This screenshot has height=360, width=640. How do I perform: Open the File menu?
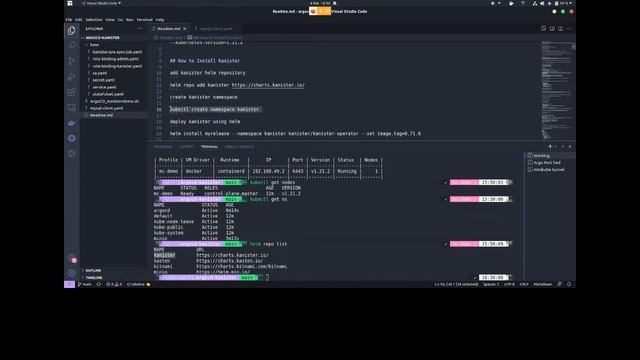tap(69, 20)
